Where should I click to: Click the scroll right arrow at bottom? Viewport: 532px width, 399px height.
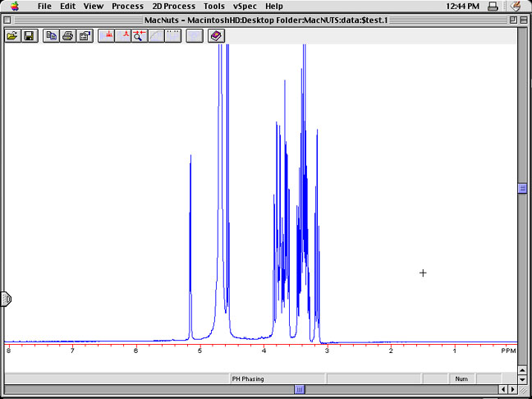coord(513,390)
